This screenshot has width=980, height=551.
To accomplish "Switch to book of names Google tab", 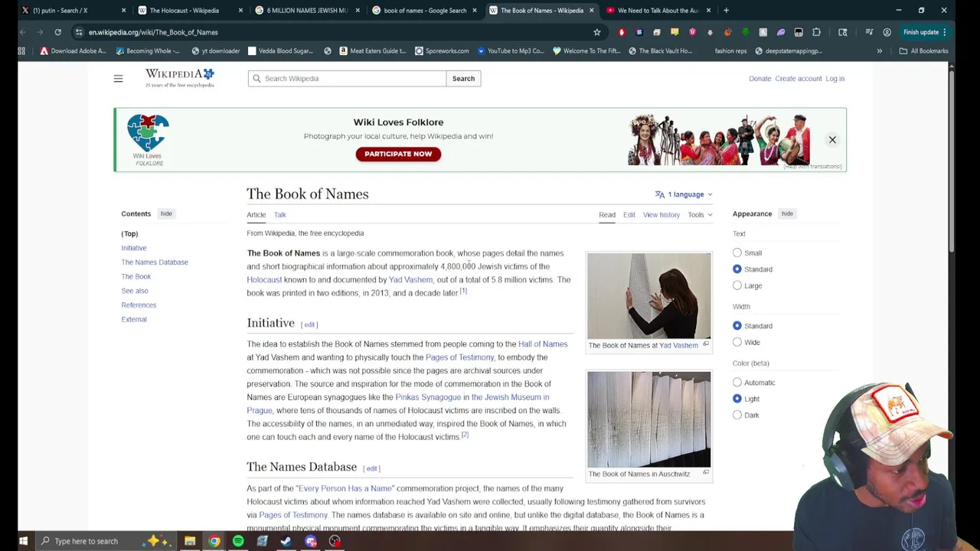I will point(424,10).
